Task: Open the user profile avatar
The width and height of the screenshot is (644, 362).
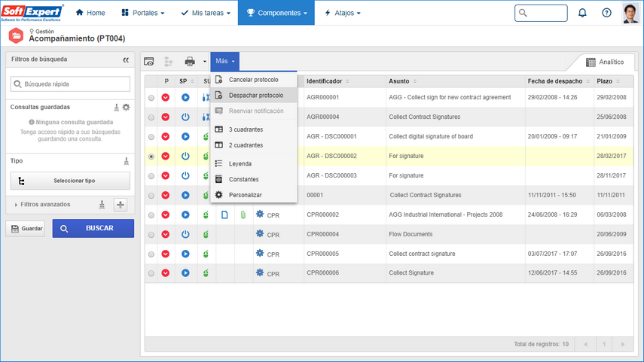Action: coord(630,13)
